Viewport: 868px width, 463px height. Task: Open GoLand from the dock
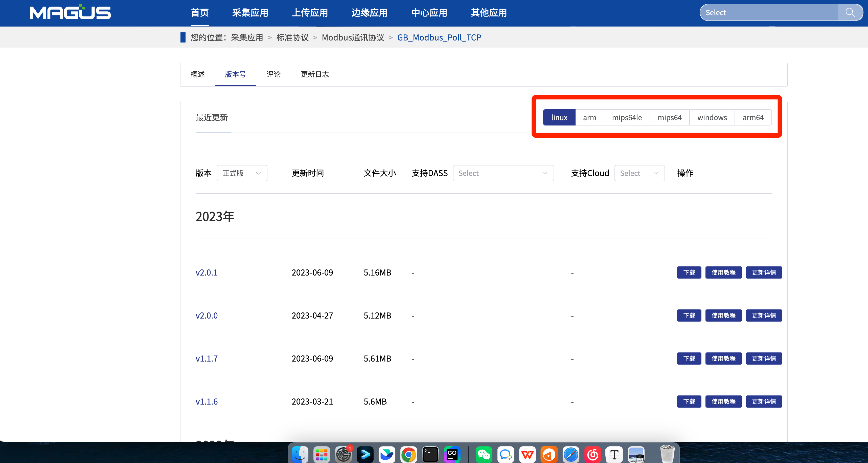click(452, 454)
